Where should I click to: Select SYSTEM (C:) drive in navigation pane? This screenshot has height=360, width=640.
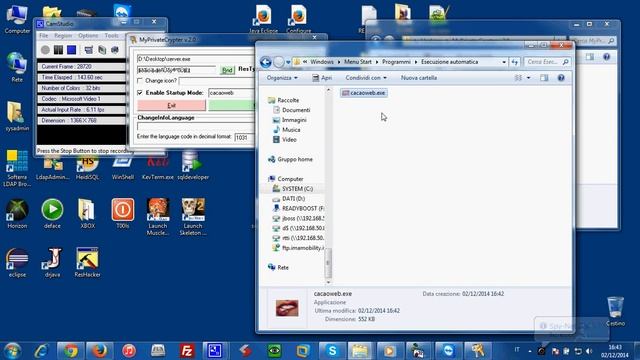pos(293,189)
